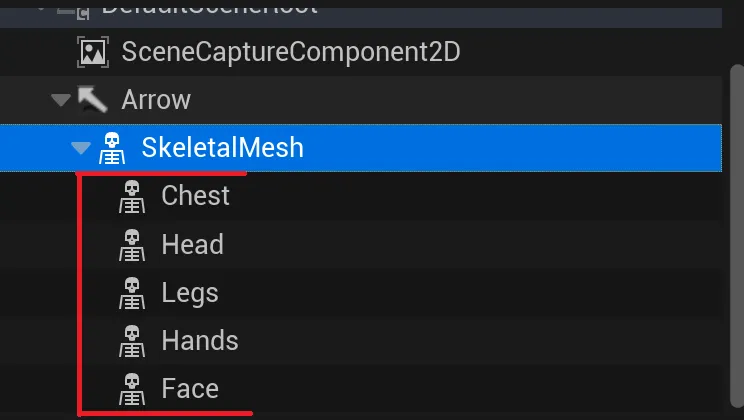Select the SceneCaptureComponent2D component
The width and height of the screenshot is (744, 420).
pyautogui.click(x=290, y=52)
